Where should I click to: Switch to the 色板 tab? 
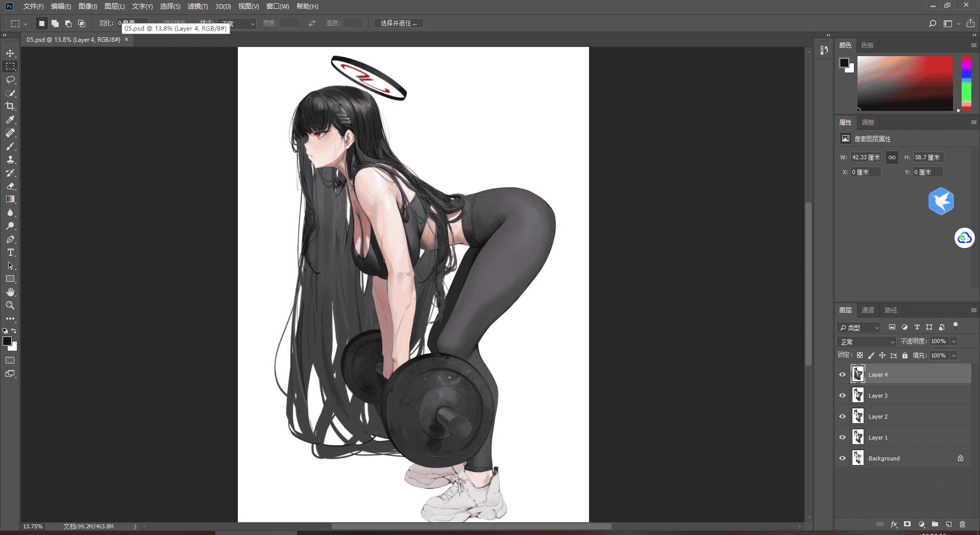pyautogui.click(x=867, y=45)
